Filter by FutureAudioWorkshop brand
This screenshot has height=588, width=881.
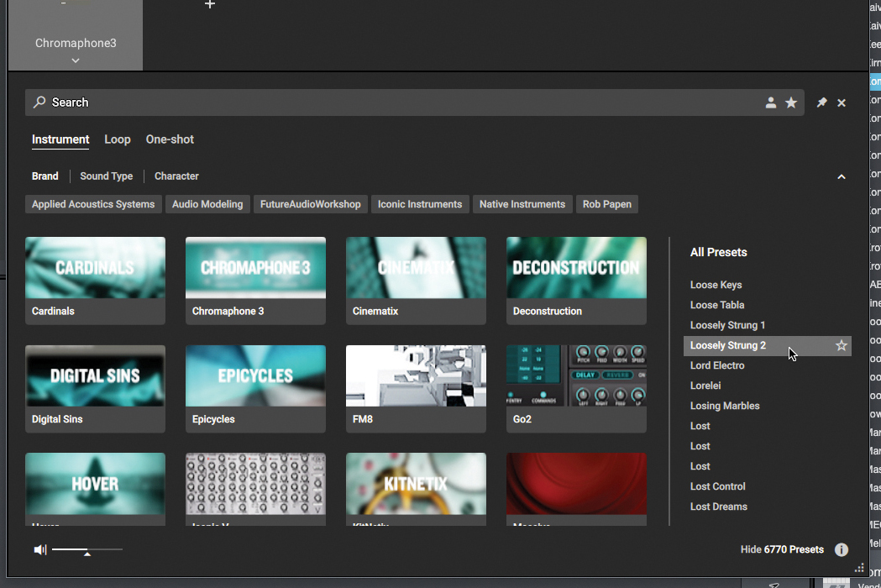pos(310,204)
